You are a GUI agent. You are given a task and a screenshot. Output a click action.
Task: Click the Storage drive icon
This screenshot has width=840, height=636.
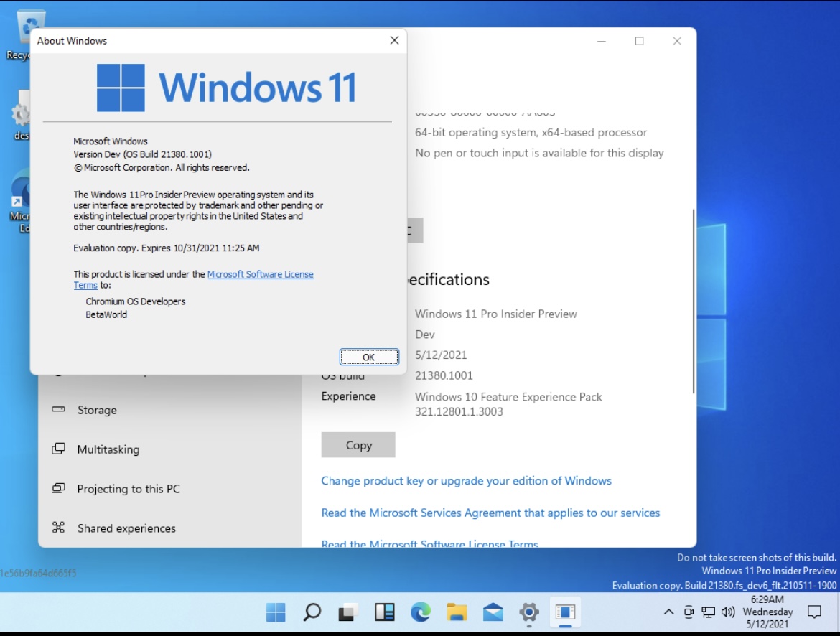pyautogui.click(x=58, y=409)
